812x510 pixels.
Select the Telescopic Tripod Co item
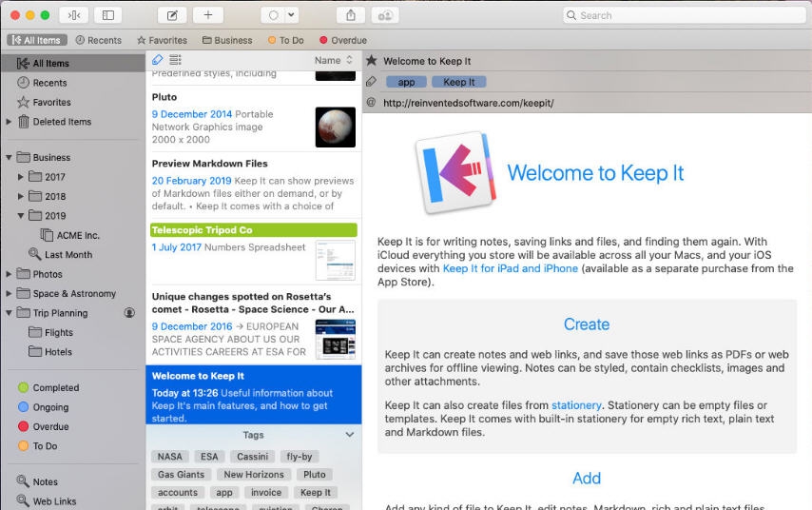click(x=254, y=251)
